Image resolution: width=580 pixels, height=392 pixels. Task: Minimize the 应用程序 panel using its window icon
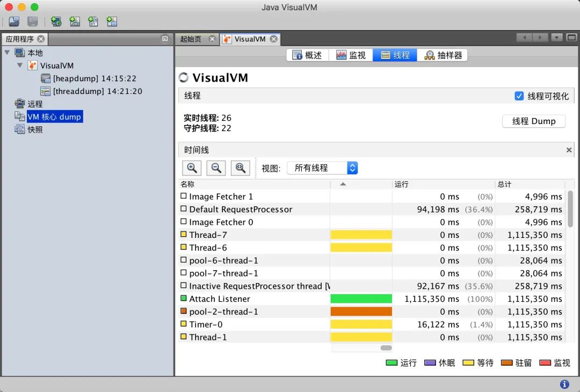(165, 39)
